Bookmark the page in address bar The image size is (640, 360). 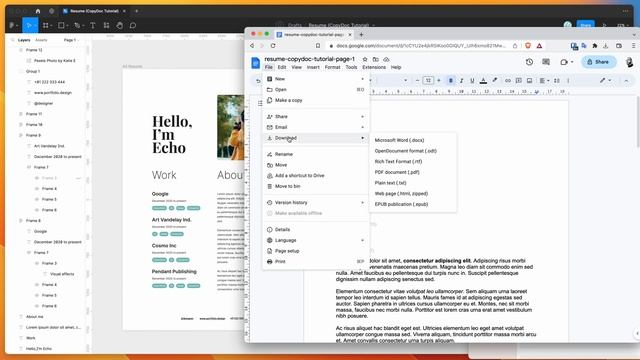318,46
